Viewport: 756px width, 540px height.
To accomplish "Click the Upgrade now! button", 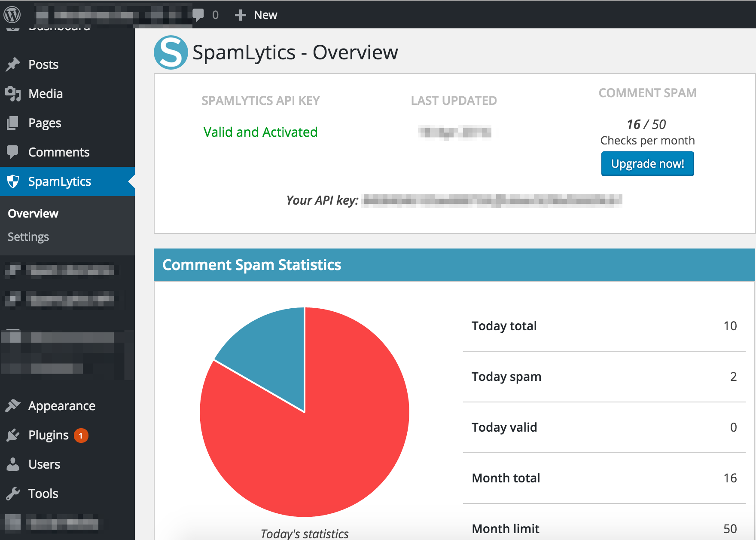I will click(647, 164).
